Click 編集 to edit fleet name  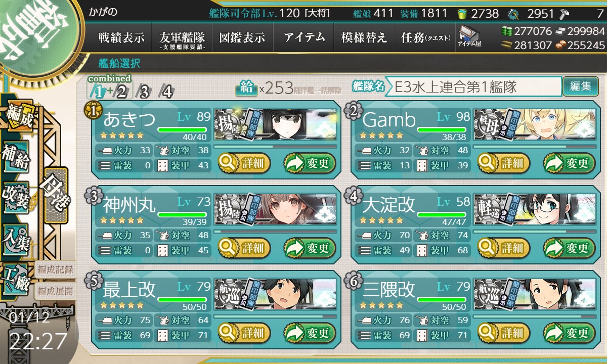pos(580,86)
